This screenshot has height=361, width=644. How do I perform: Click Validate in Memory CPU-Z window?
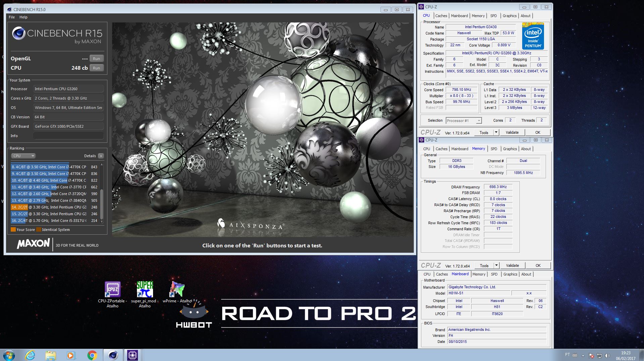click(512, 265)
